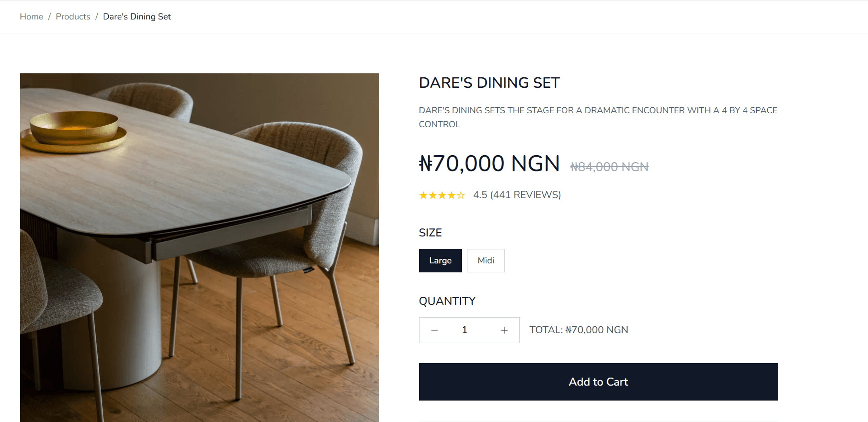Decrease quantity with the minus icon
Image resolution: width=868 pixels, height=422 pixels.
[434, 330]
